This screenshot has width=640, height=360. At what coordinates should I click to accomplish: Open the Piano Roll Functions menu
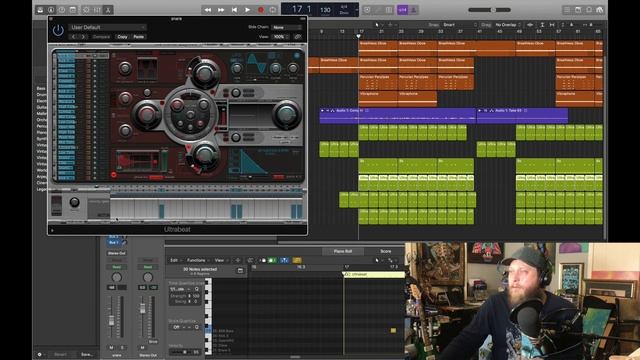[x=198, y=260]
